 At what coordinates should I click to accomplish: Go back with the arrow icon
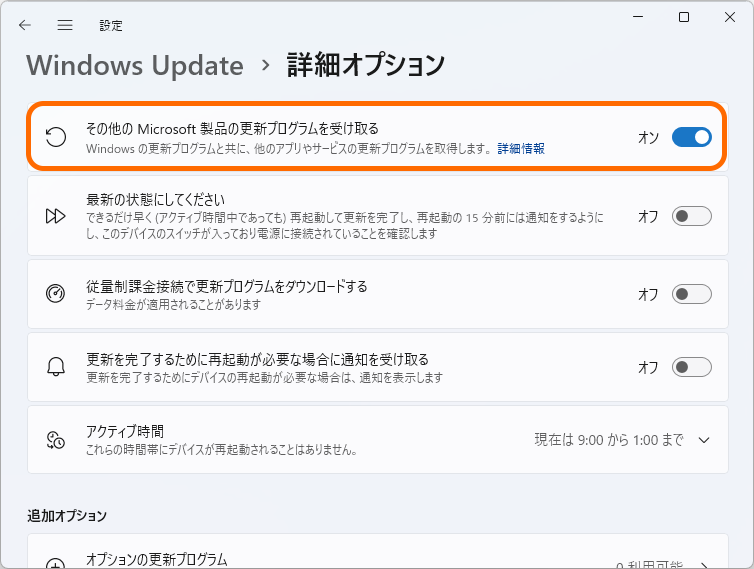click(x=25, y=25)
